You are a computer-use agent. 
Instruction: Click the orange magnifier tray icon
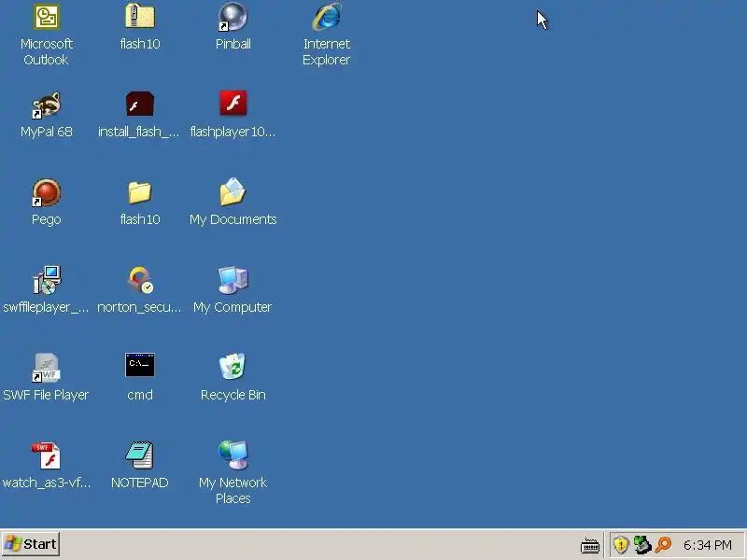663,544
